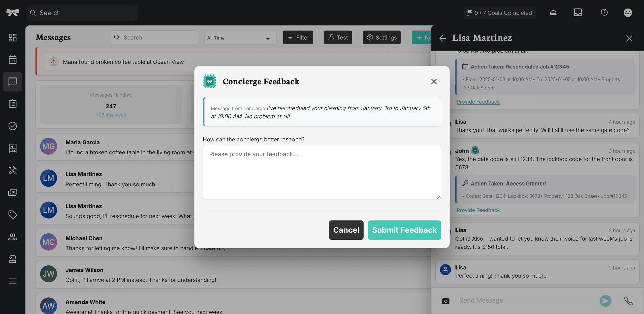Click the send arrow next to Send Message
This screenshot has height=314, width=644.
[605, 301]
